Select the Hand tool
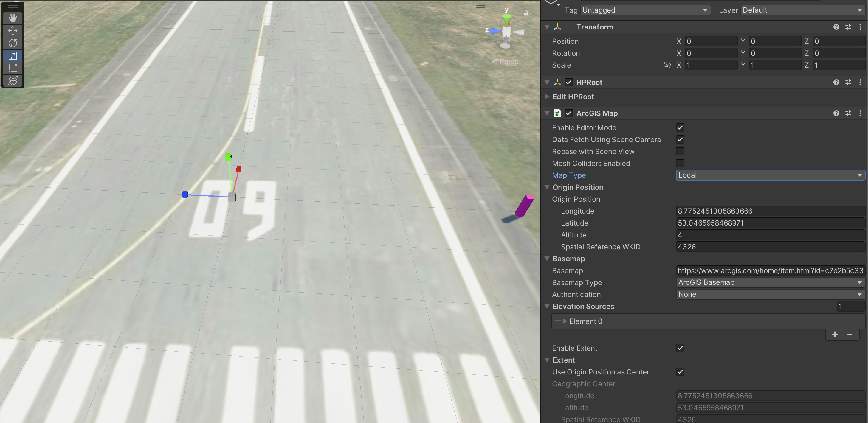 tap(13, 18)
